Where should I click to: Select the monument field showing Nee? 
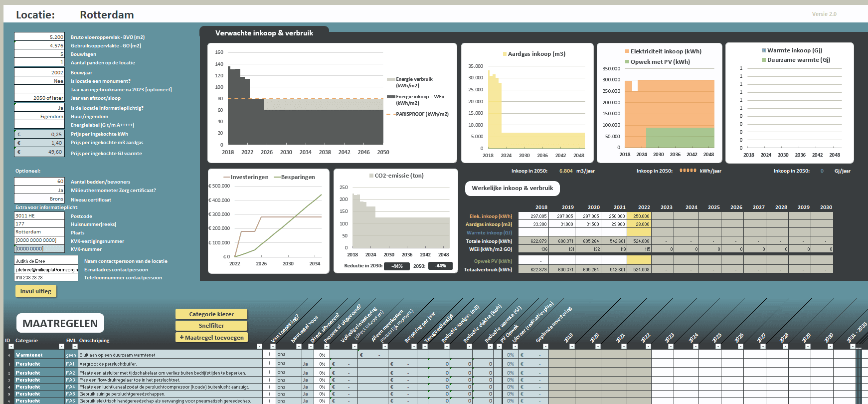click(39, 81)
